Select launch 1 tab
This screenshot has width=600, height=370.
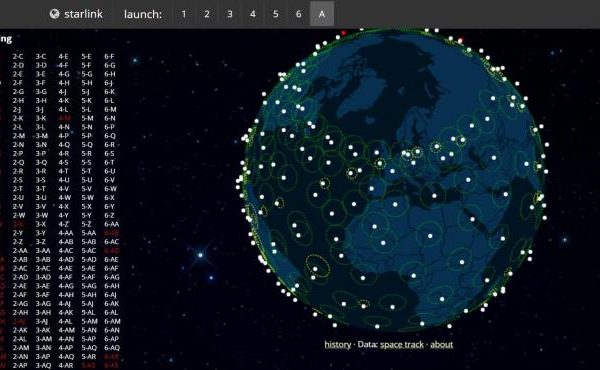(x=184, y=14)
